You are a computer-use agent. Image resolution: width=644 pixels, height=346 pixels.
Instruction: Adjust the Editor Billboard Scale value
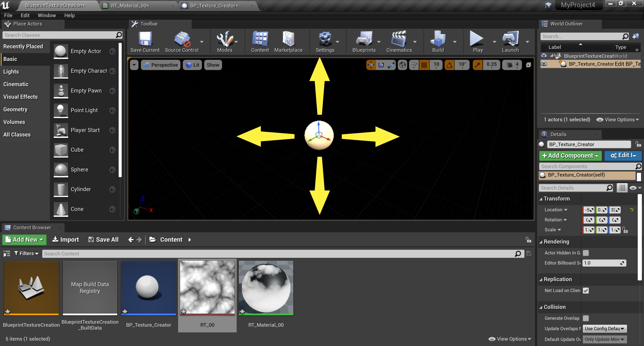pos(604,263)
